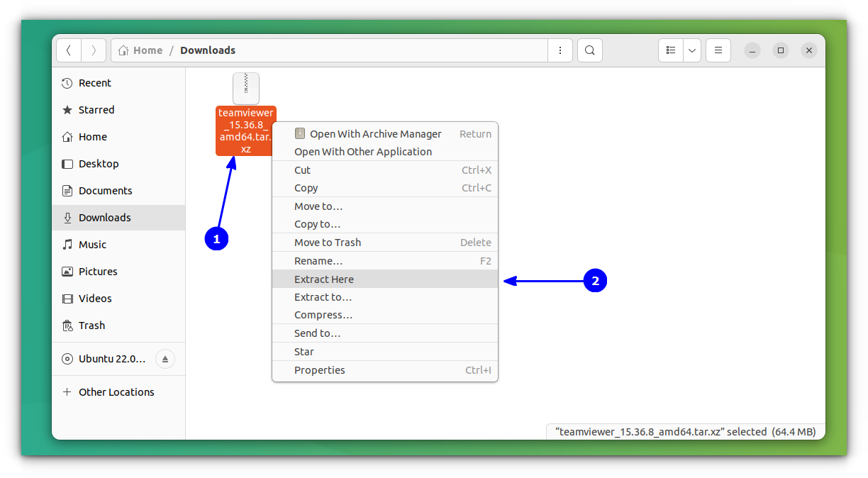
Task: Choose Move to… in context menu
Action: point(385,206)
